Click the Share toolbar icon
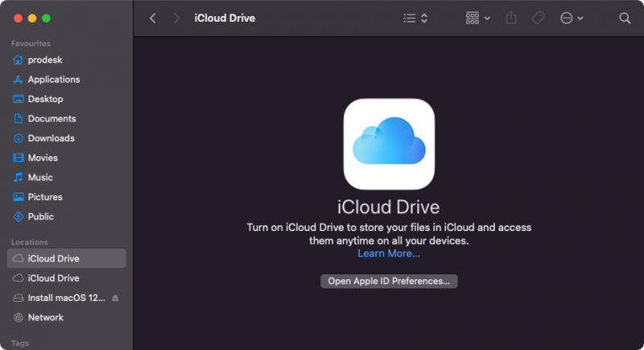The height and width of the screenshot is (350, 644). 511,18
